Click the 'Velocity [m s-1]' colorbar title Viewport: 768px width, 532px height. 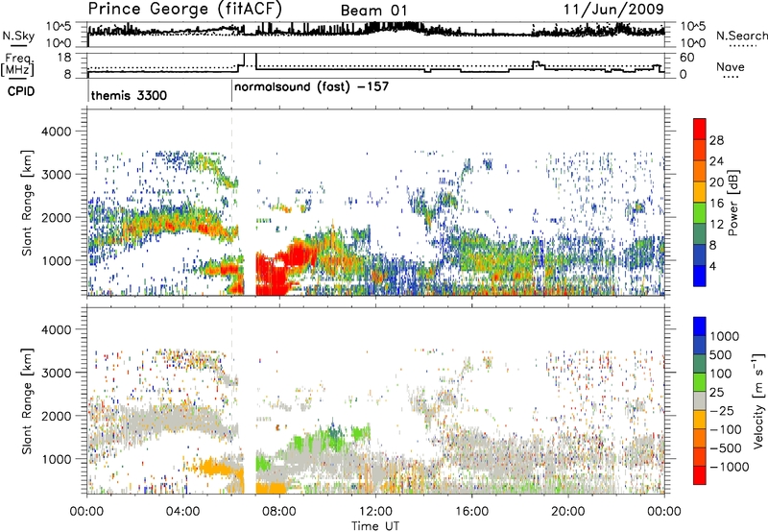(x=758, y=400)
